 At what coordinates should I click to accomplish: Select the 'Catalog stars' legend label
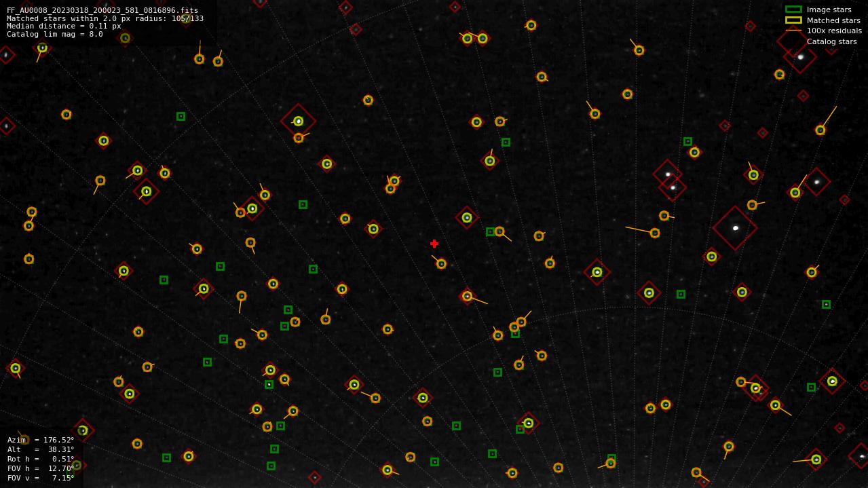(x=831, y=41)
